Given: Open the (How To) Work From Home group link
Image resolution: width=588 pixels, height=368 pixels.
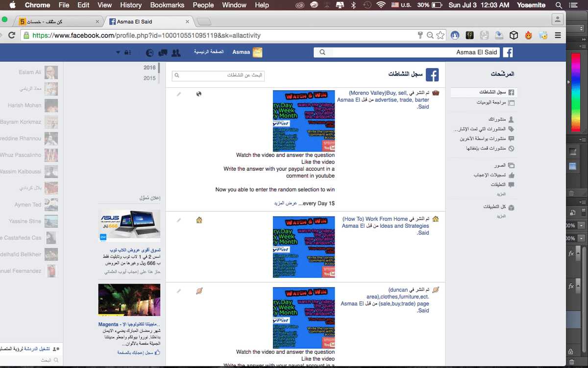Looking at the screenshot, I should click(x=386, y=222).
